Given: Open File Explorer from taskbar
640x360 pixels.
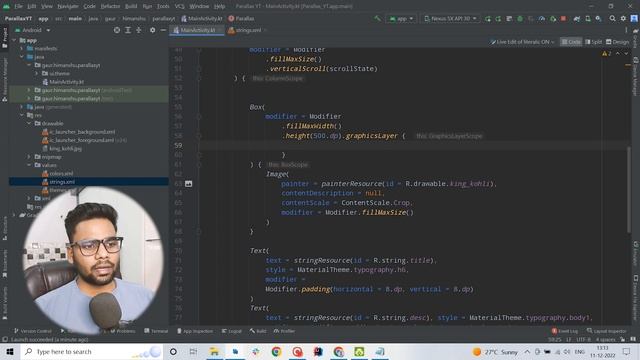Looking at the screenshot, I should pos(214,351).
